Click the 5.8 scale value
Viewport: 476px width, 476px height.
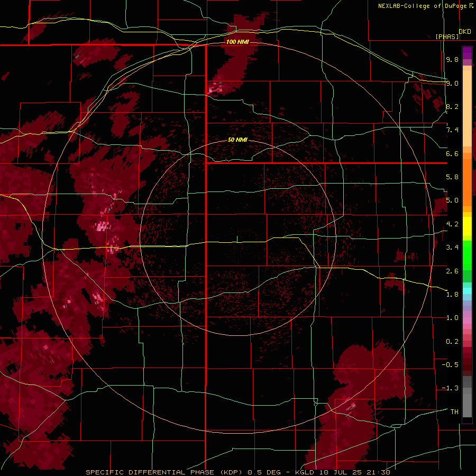452,177
